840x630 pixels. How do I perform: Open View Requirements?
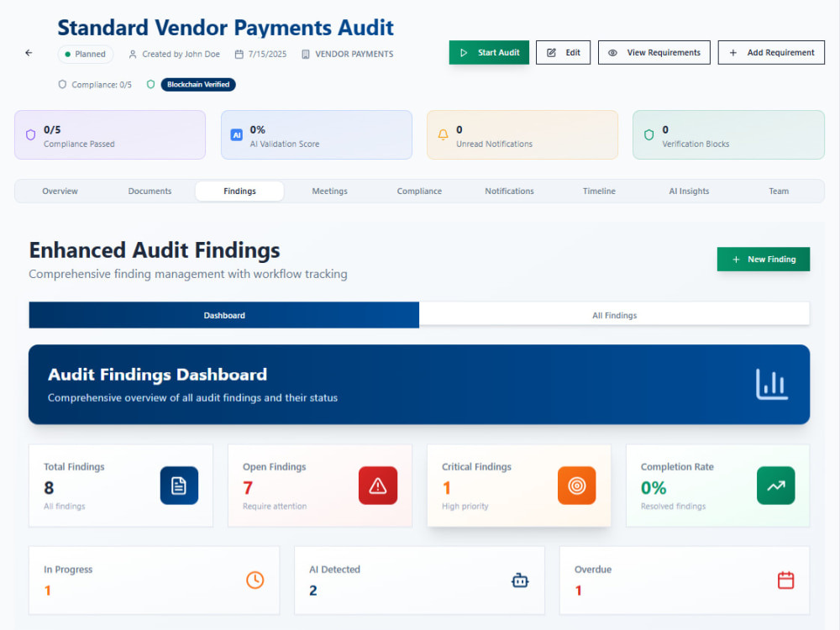[x=654, y=52]
